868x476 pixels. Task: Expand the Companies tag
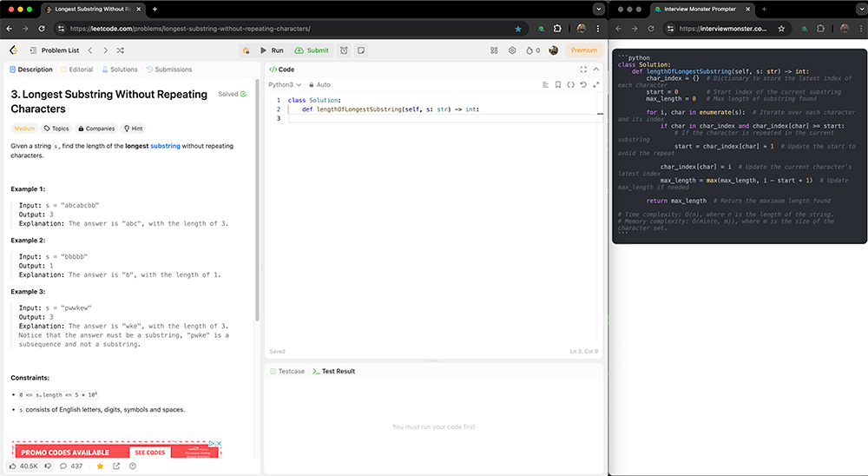96,129
